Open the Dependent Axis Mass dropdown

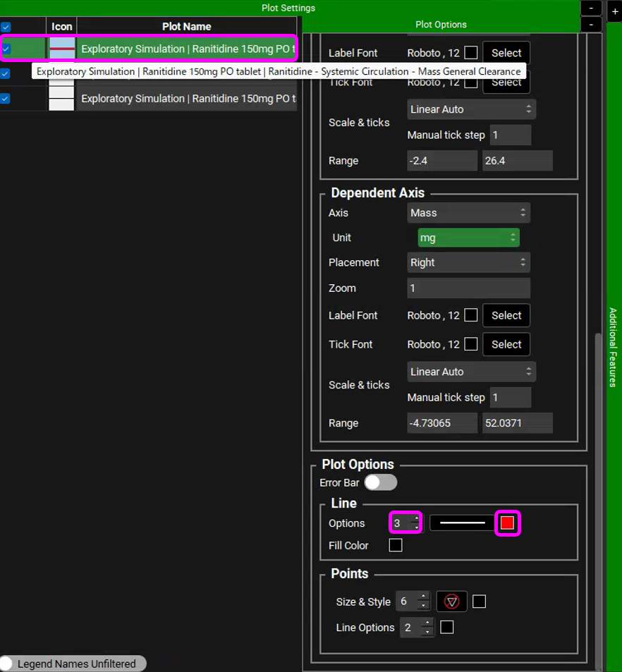point(468,212)
